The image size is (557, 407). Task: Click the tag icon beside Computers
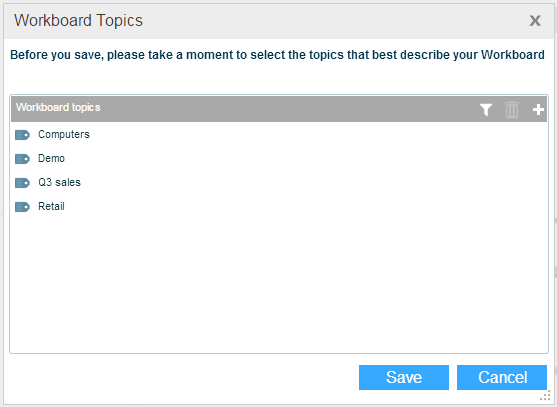point(22,135)
